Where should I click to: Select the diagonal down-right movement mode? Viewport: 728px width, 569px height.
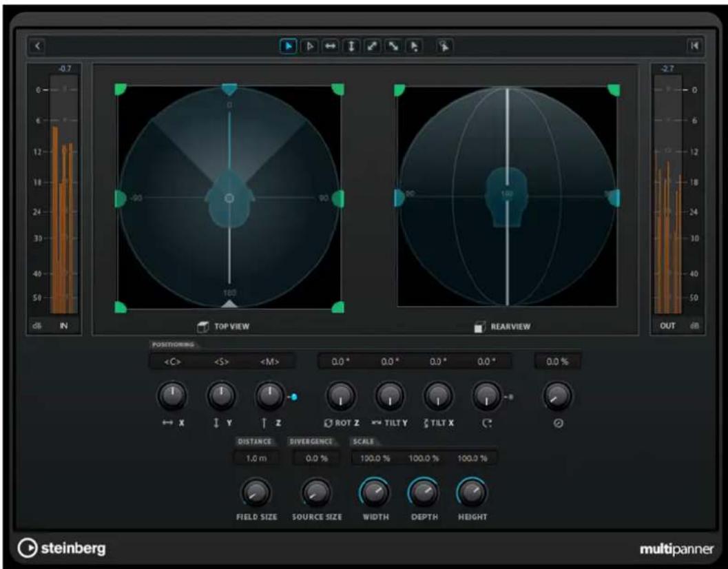pos(393,46)
